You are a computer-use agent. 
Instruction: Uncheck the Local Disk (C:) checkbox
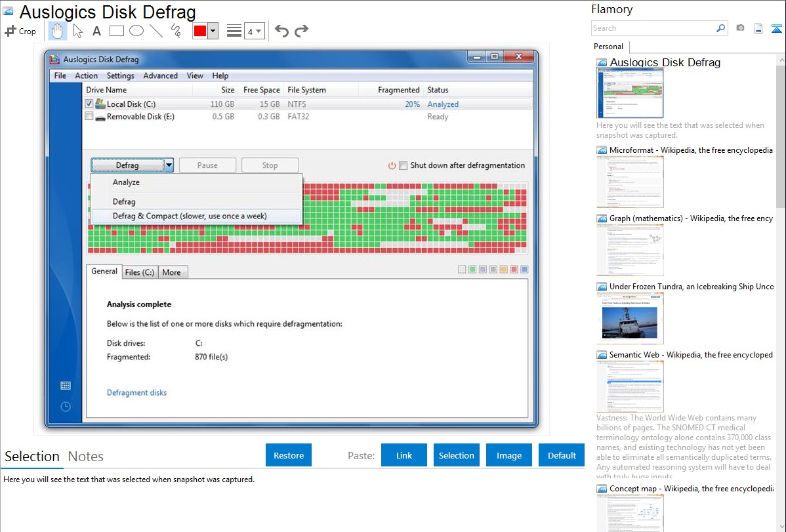(89, 104)
